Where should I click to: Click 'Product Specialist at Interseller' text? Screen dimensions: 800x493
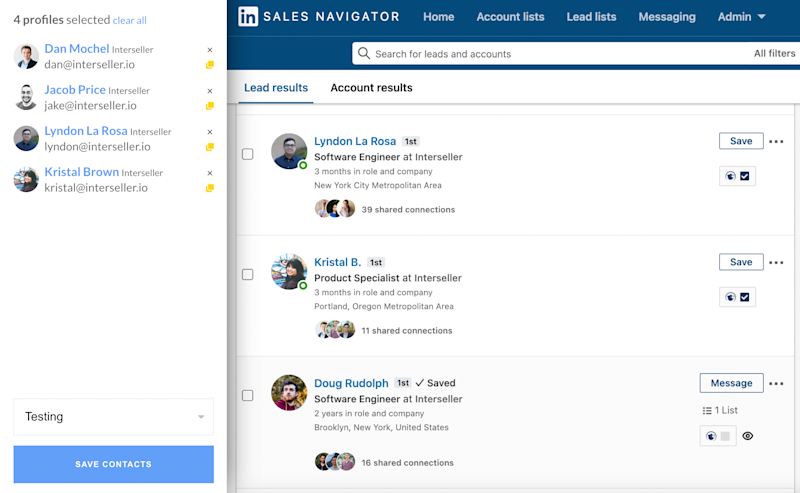388,278
